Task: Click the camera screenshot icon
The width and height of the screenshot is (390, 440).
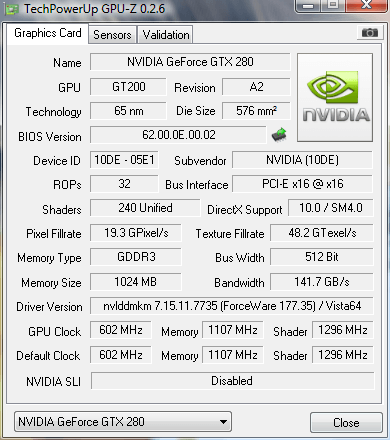Action: (x=370, y=33)
